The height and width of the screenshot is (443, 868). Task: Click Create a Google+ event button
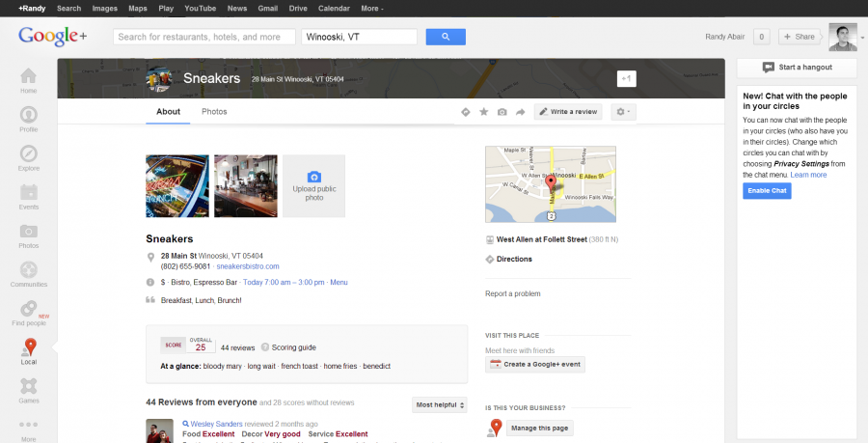534,365
